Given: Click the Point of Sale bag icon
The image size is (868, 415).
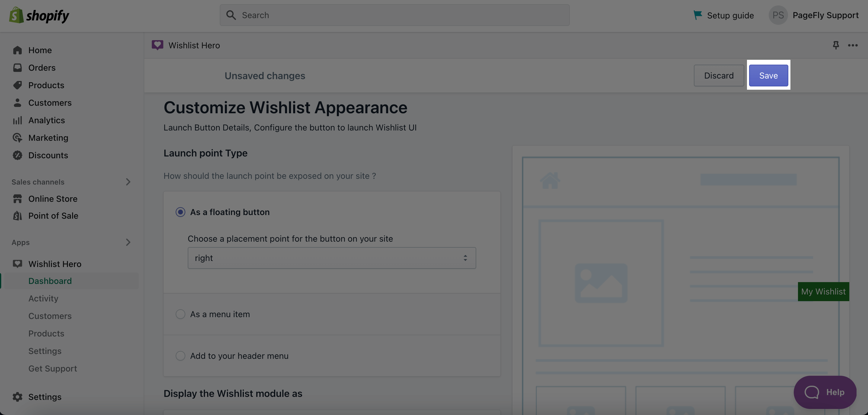Looking at the screenshot, I should [x=18, y=216].
